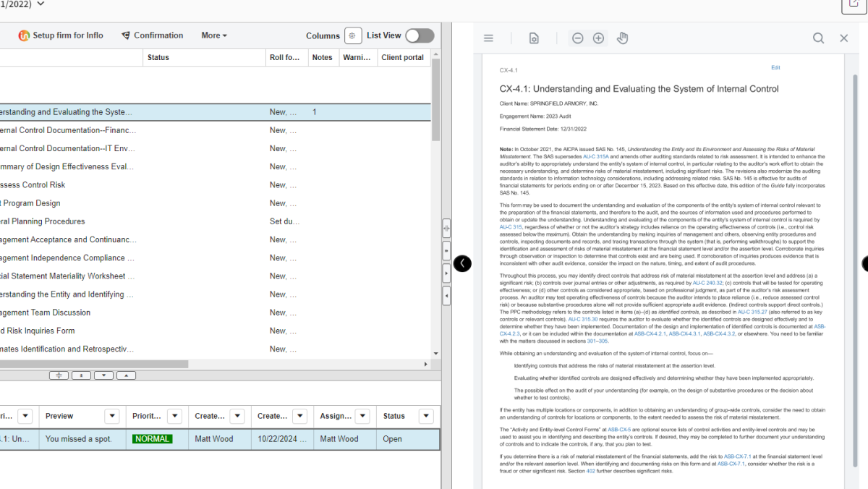
Task: Open the hamburger menu in the PDF viewer
Action: [488, 38]
